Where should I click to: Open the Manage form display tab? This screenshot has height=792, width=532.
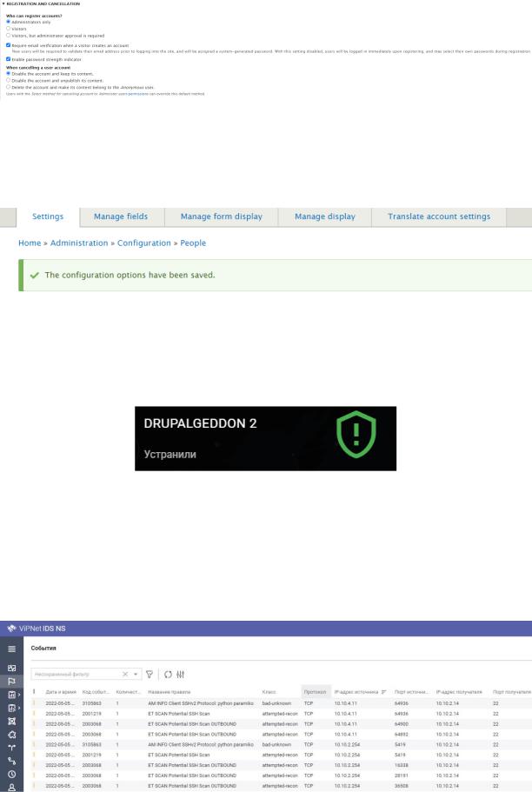pyautogui.click(x=222, y=216)
